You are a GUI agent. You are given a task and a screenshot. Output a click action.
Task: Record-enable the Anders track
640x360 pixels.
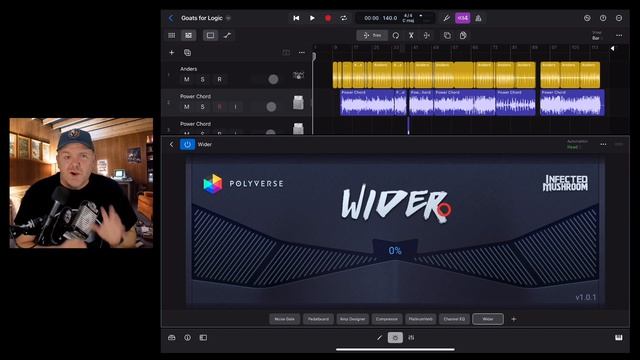[219, 79]
